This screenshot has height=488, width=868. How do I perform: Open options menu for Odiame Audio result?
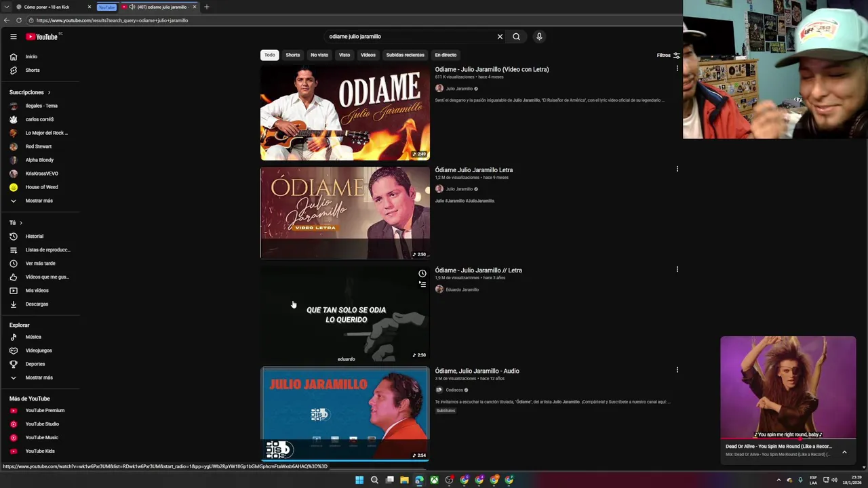pyautogui.click(x=677, y=369)
